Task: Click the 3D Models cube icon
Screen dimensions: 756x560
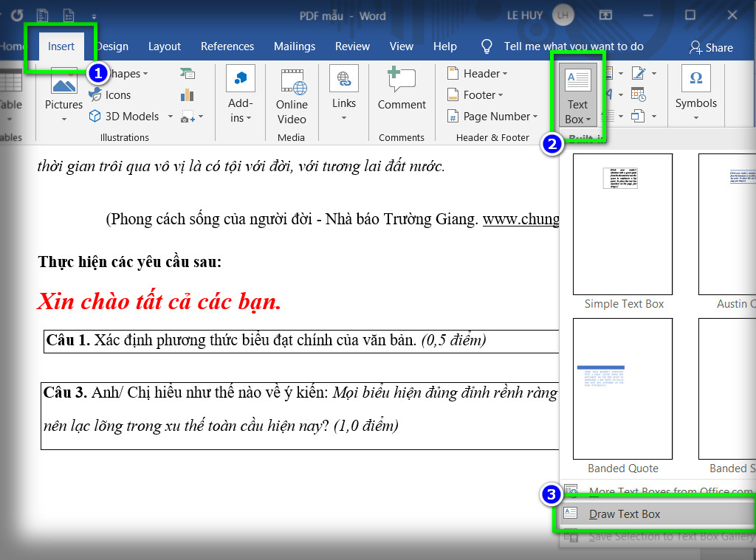Action: (x=95, y=116)
